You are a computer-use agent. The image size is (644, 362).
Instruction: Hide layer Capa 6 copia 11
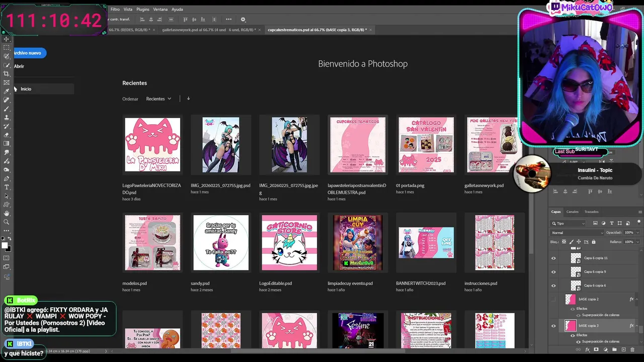pyautogui.click(x=553, y=258)
